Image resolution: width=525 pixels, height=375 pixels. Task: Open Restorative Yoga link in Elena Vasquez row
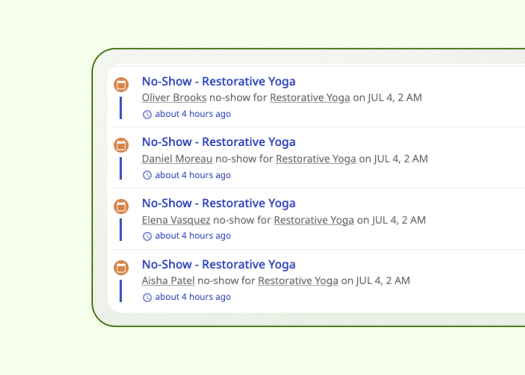[x=314, y=220]
